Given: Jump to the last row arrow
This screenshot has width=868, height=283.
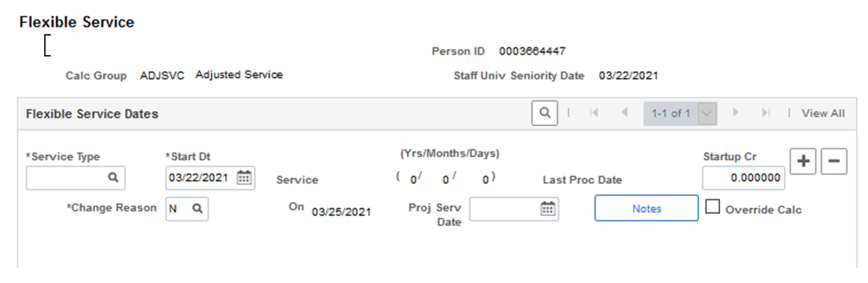Looking at the screenshot, I should click(766, 113).
